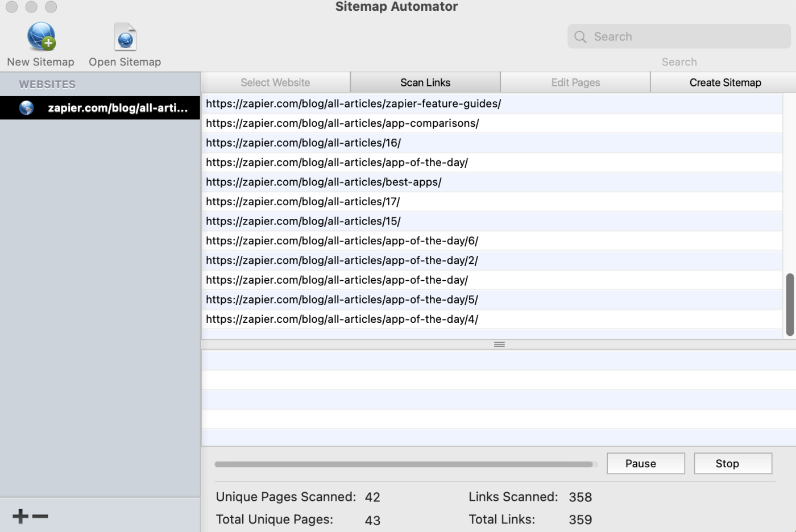The width and height of the screenshot is (796, 532).
Task: Click the link list vertical scrollbar
Action: pyautogui.click(x=790, y=305)
